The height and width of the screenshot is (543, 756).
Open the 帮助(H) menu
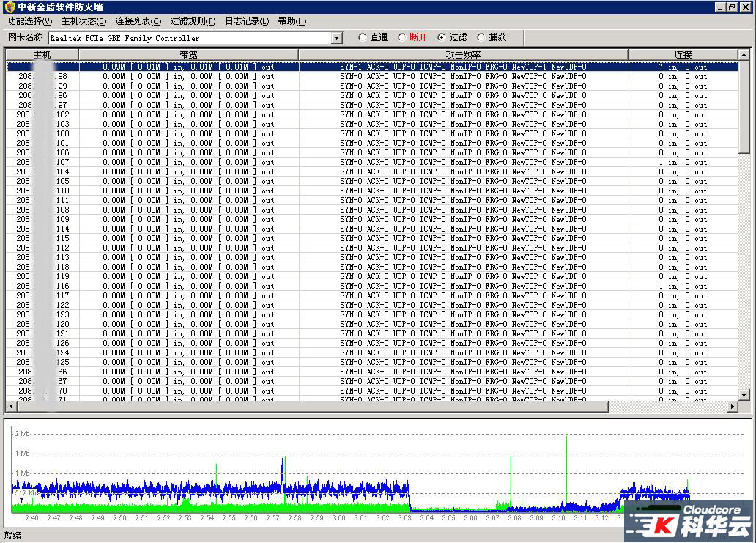[292, 21]
